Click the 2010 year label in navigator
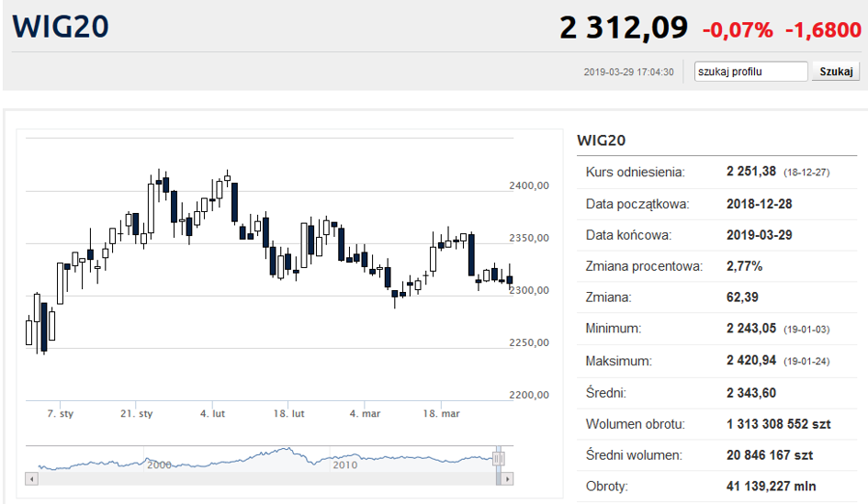Screen dimensions: 868x504 344,465
